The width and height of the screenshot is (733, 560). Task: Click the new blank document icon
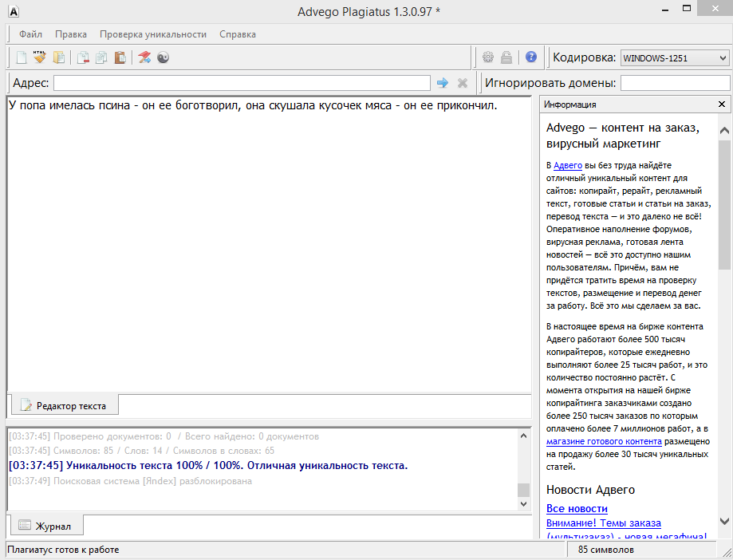click(x=22, y=57)
